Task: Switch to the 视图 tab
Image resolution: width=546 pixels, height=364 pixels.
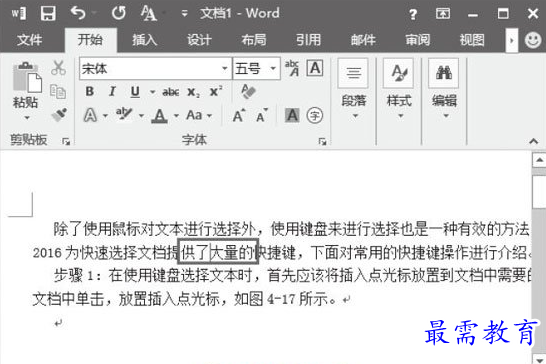Action: [472, 40]
